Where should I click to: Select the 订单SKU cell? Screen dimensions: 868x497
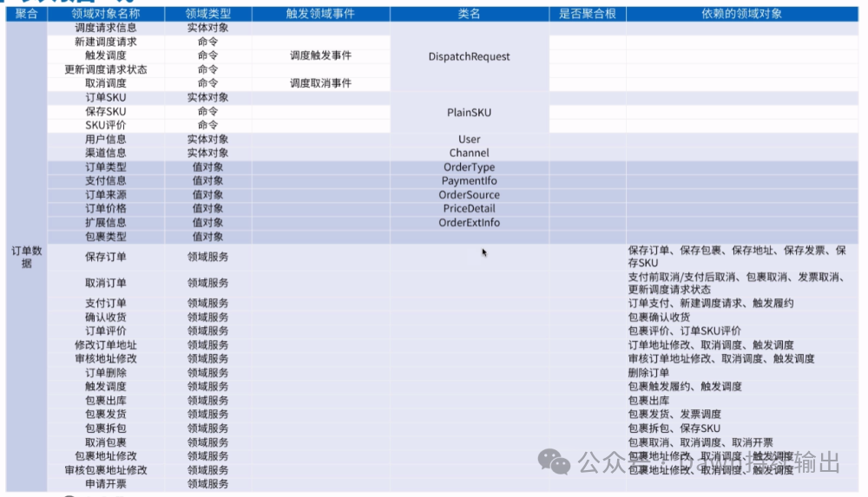106,97
